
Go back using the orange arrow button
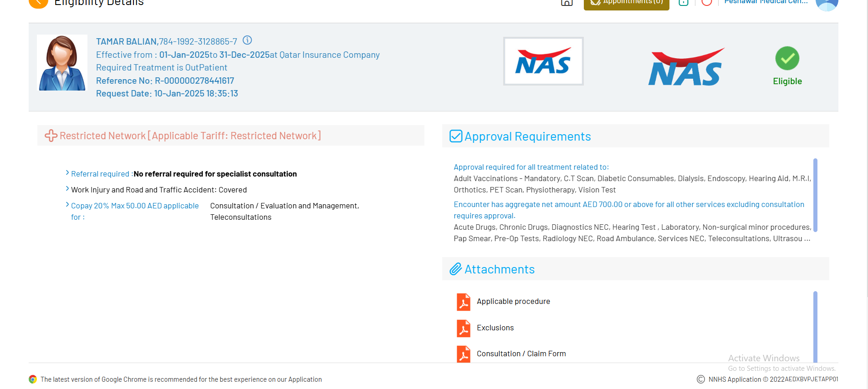38,3
